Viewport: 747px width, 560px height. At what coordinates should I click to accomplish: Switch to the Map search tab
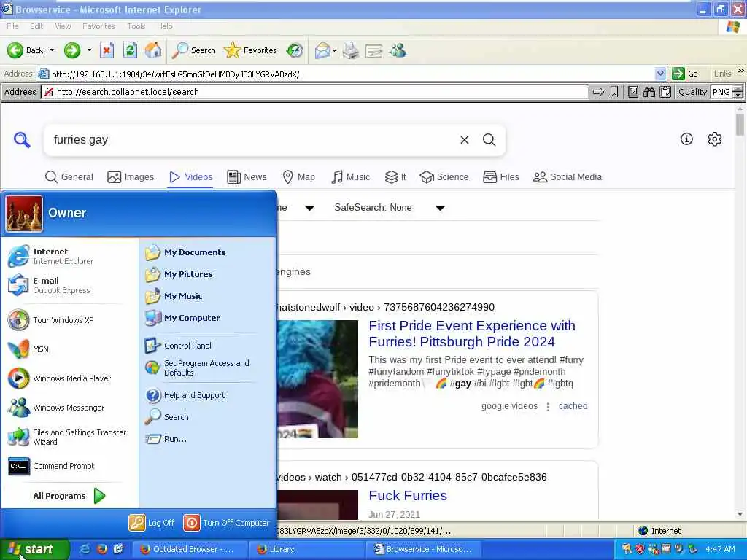click(298, 177)
